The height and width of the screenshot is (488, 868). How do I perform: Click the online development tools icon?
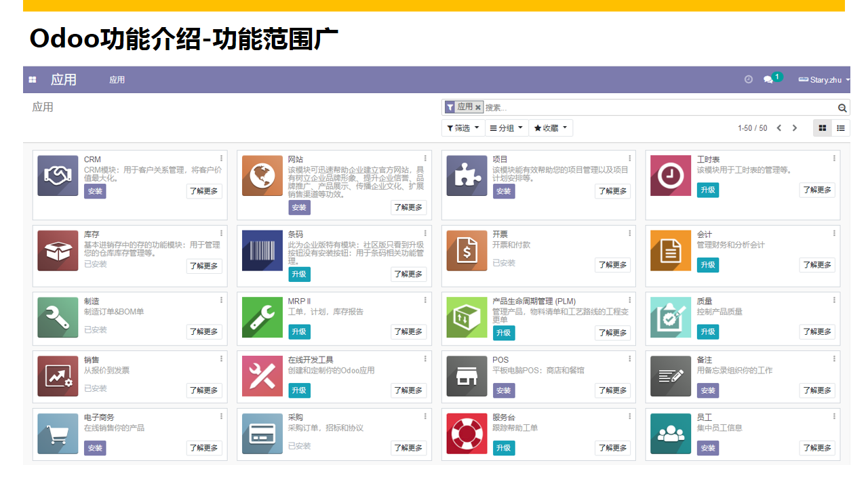(262, 376)
